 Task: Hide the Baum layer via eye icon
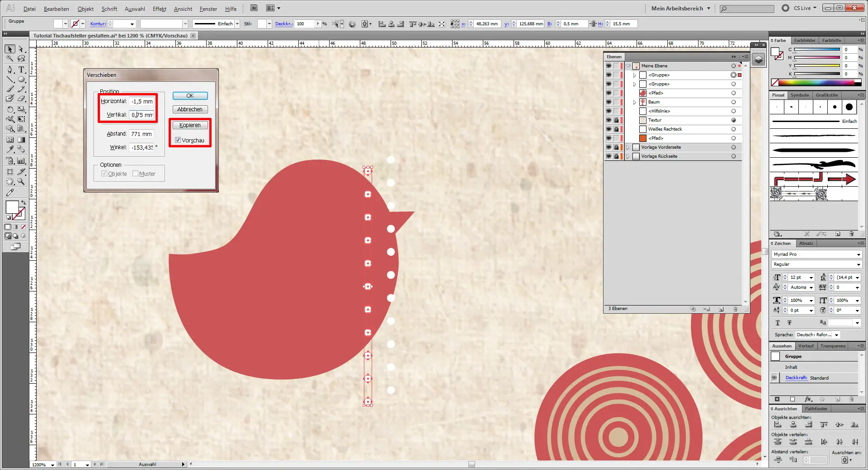tap(609, 102)
